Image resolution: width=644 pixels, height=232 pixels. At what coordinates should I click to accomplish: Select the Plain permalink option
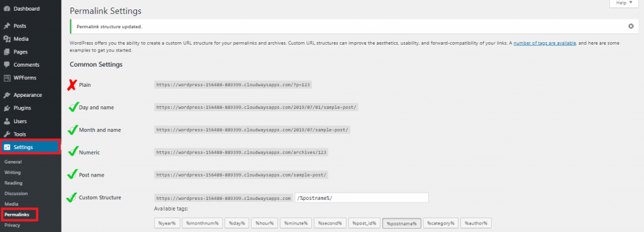click(72, 85)
